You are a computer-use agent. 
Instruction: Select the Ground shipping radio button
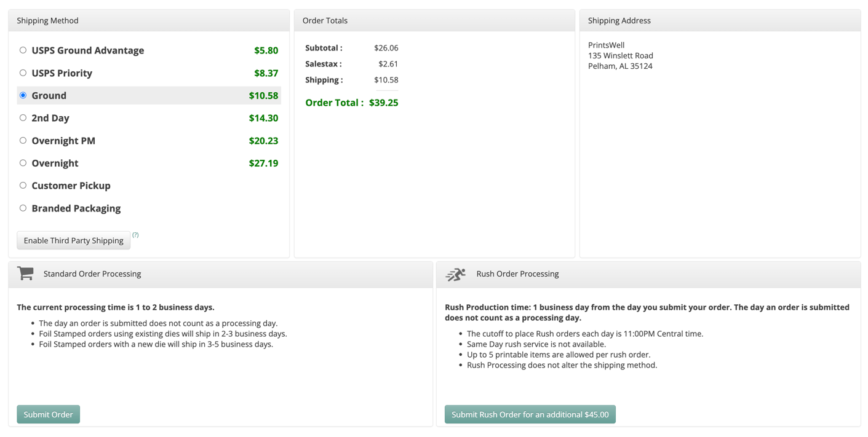[23, 95]
